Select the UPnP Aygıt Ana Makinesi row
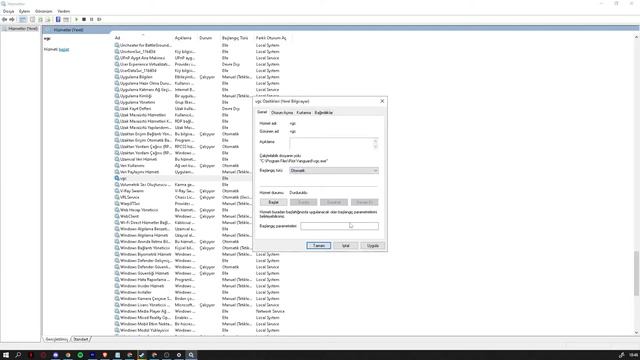The width and height of the screenshot is (640, 360). pos(200,58)
